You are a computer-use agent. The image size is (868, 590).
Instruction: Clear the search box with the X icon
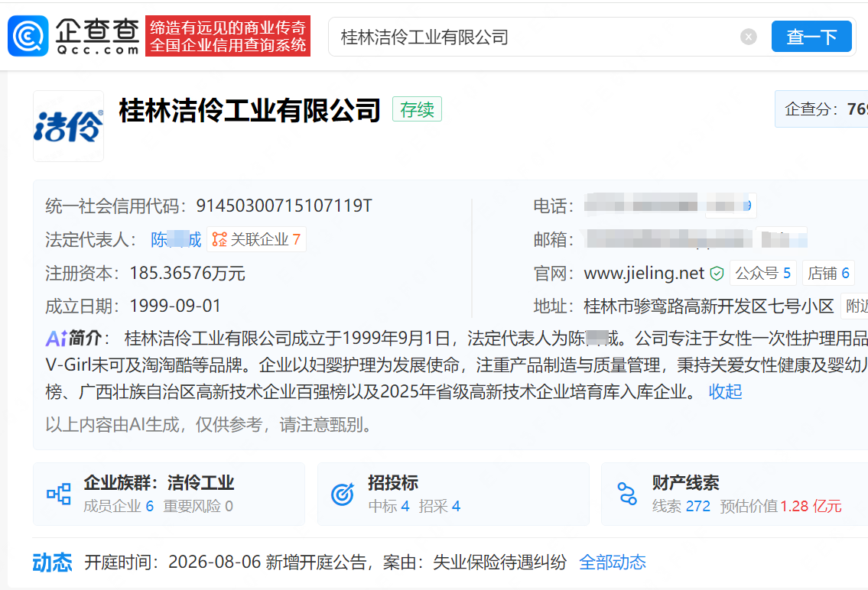coord(749,37)
